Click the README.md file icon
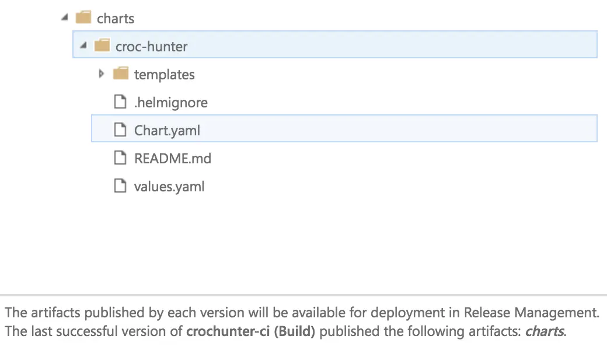This screenshot has height=364, width=607. pyautogui.click(x=120, y=158)
